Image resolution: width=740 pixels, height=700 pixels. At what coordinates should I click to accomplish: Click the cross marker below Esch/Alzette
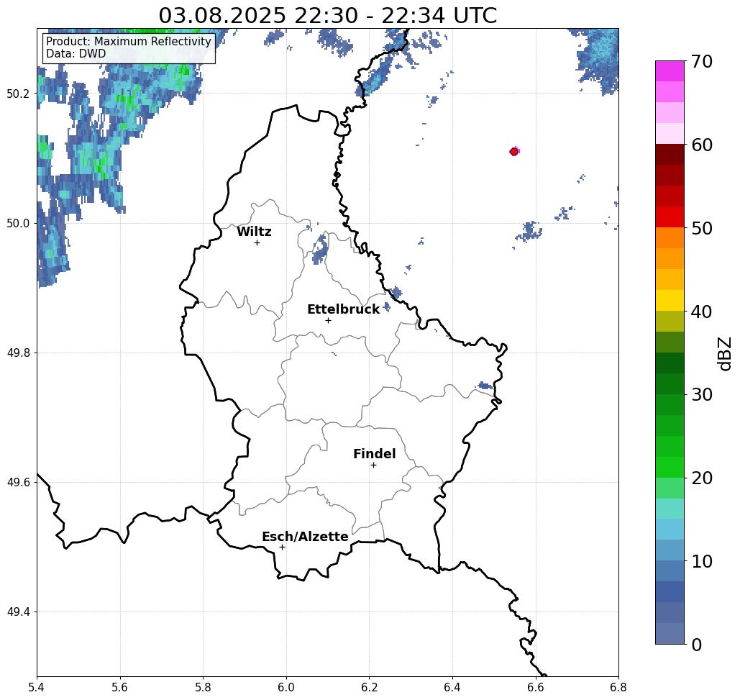(282, 547)
